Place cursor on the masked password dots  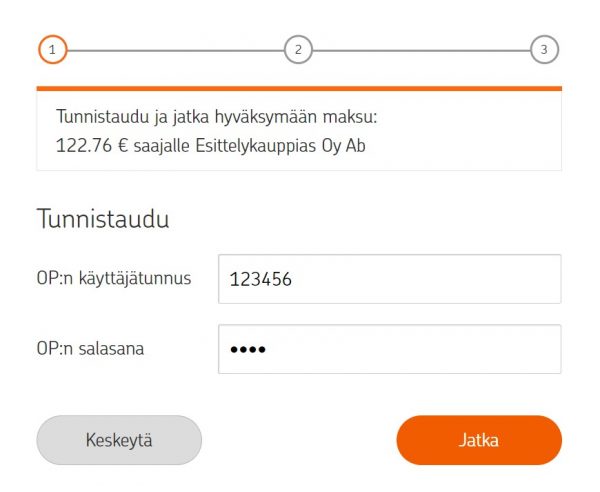tap(248, 349)
